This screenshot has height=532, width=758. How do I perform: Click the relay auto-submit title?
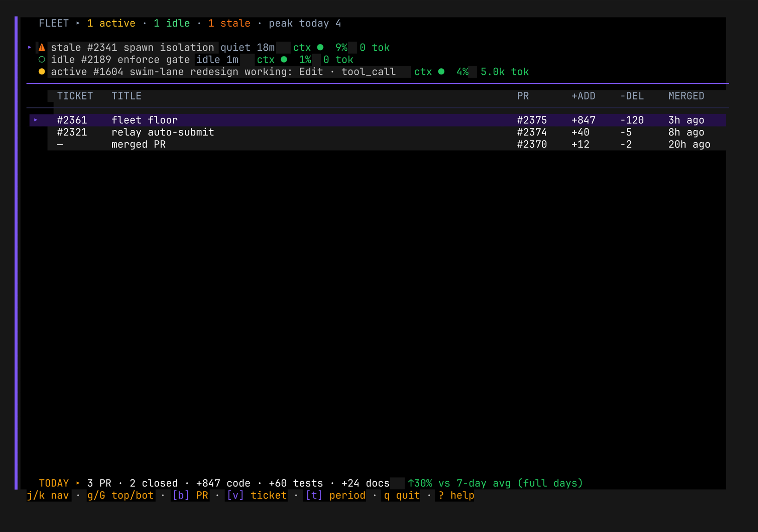(162, 133)
